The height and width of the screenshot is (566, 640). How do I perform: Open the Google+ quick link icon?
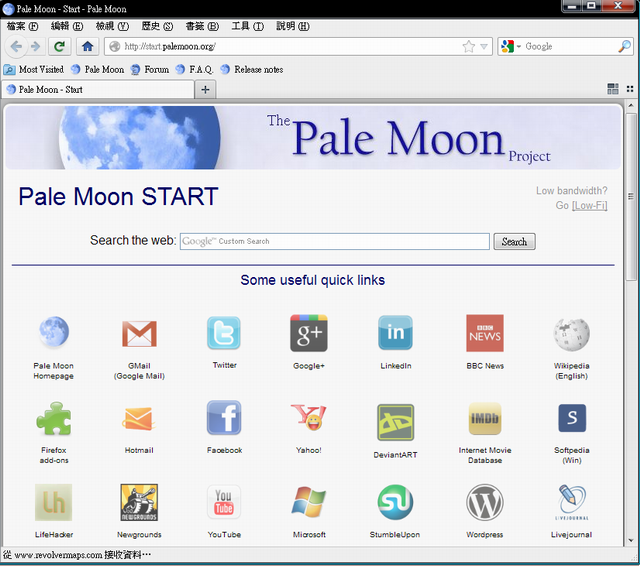coord(308,333)
